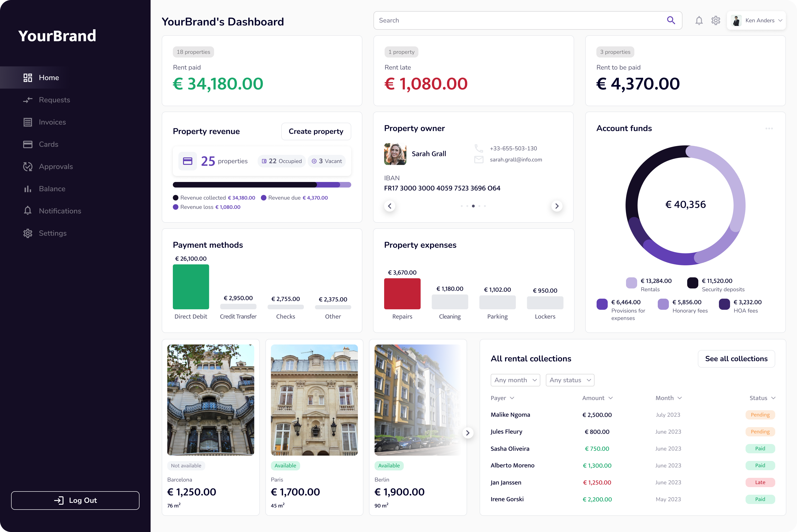Screen dimensions: 797x532
Task: Navigate to Approvals in sidebar
Action: (56, 167)
